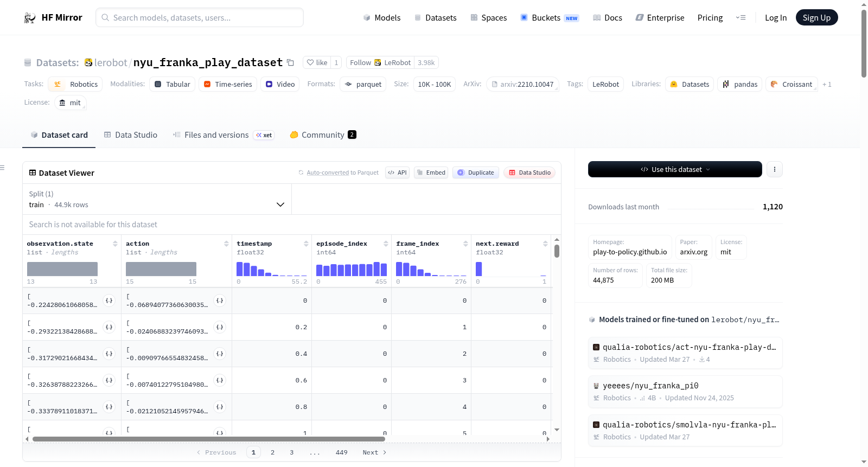868x467 pixels.
Task: Expand action cell in the 0.4 timestamp row
Action: tap(220, 354)
